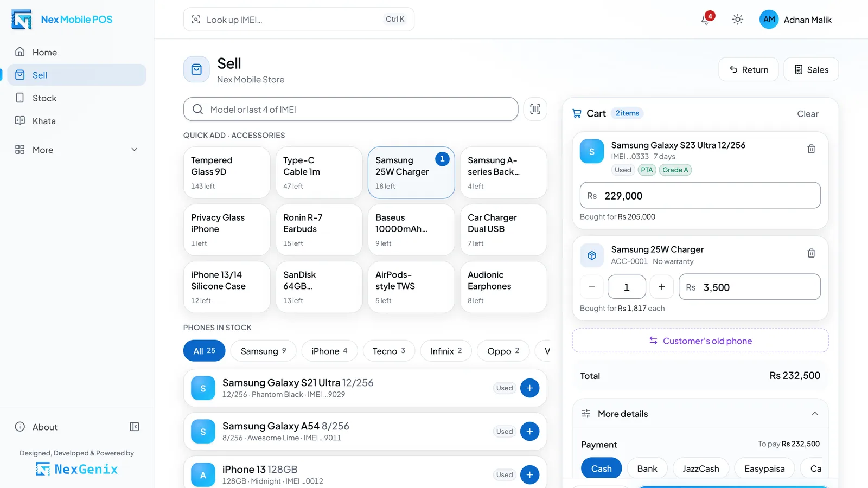Click the Sell page bag icon
868x488 pixels.
click(x=196, y=69)
